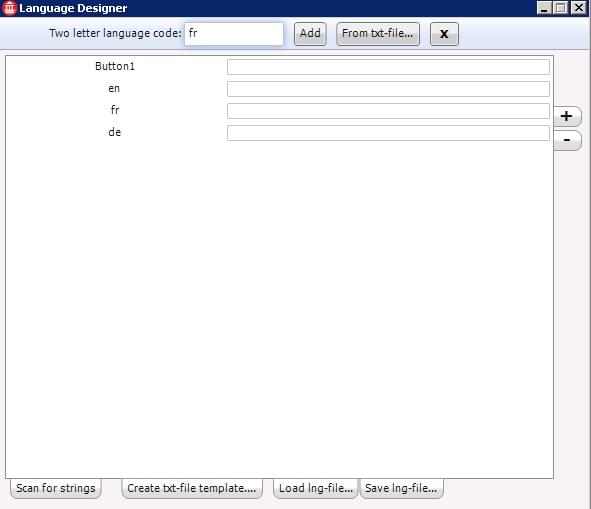The image size is (591, 509).
Task: Click the fr translation input field
Action: point(388,111)
